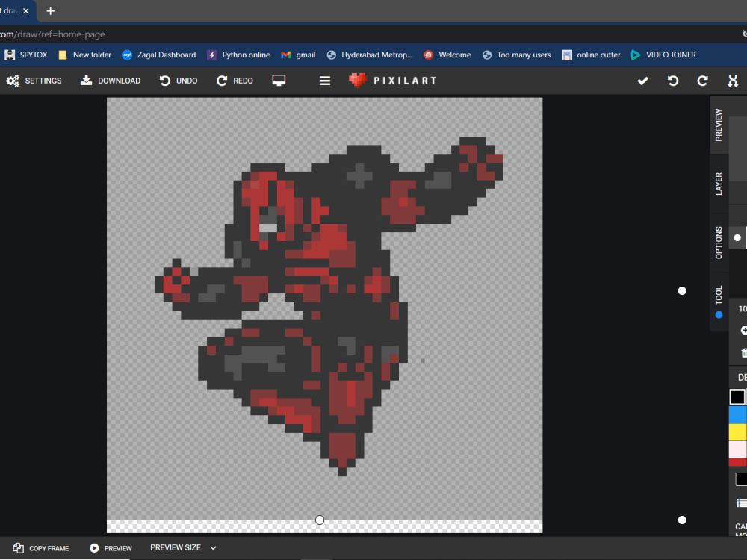Open the OPTIONS side tab

[x=719, y=243]
